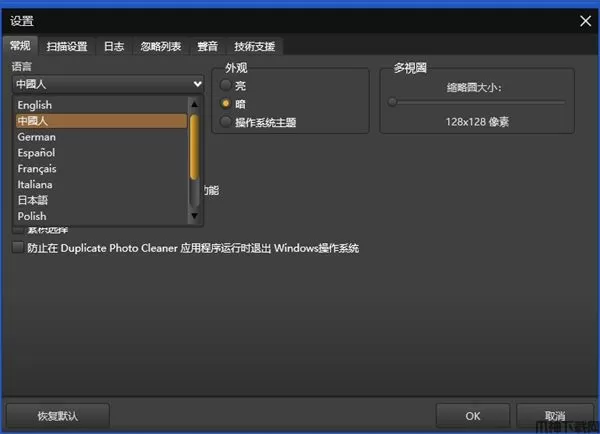Open the 日志 tab
The image size is (600, 434).
click(114, 46)
